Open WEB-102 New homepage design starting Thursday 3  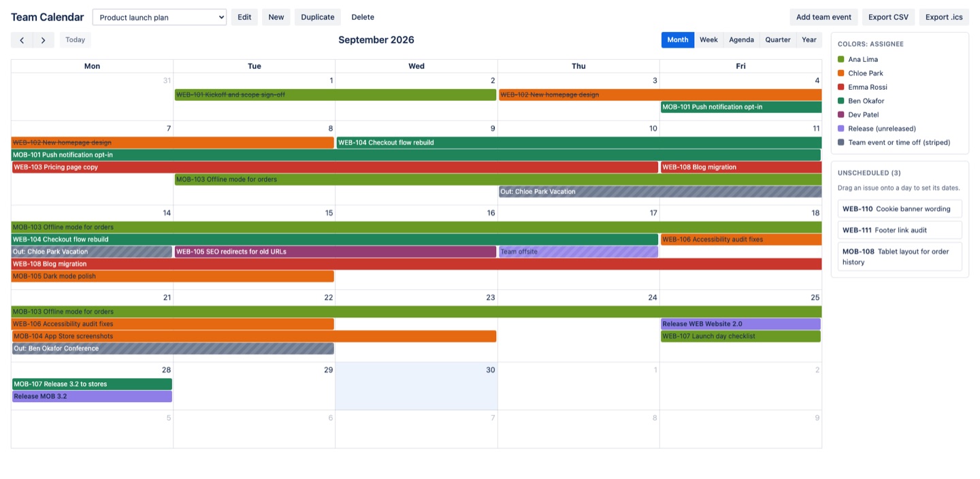[x=660, y=95]
